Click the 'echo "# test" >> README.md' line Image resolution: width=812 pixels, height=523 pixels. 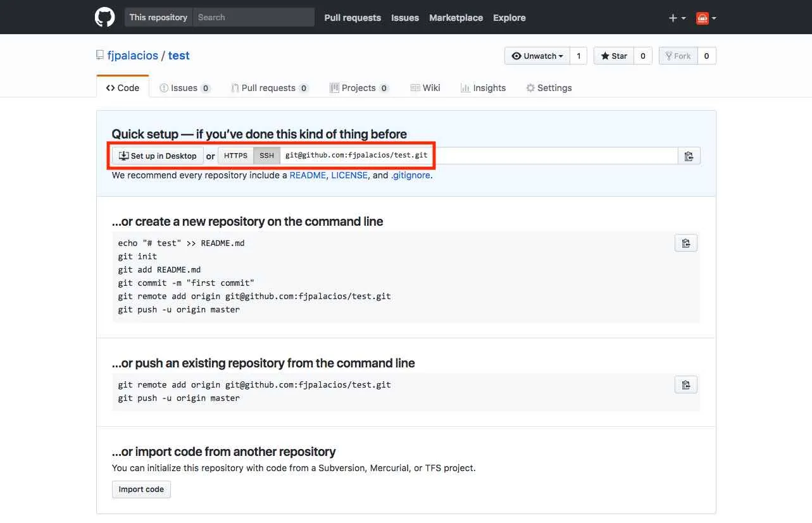tap(181, 243)
